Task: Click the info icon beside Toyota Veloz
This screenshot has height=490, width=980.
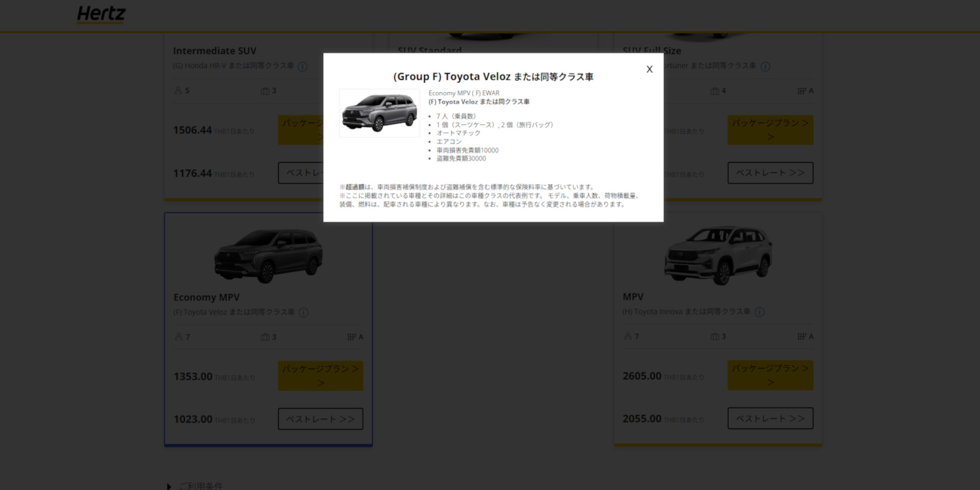Action: click(303, 312)
